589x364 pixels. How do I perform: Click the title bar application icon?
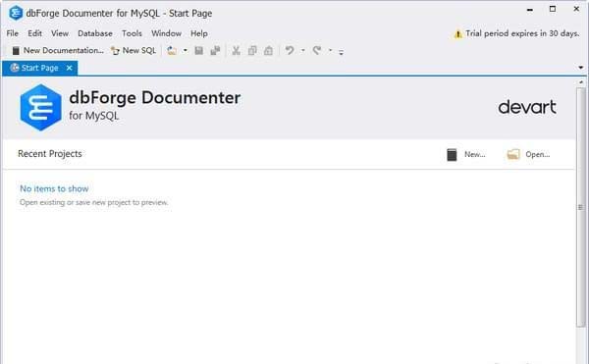(x=16, y=13)
